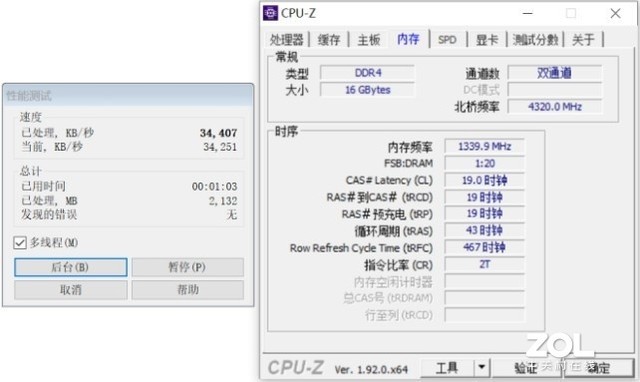Viewport: 640px width, 382px height.
Task: Click the 4320.0 MHz 北桥频率 value
Action: (x=554, y=107)
